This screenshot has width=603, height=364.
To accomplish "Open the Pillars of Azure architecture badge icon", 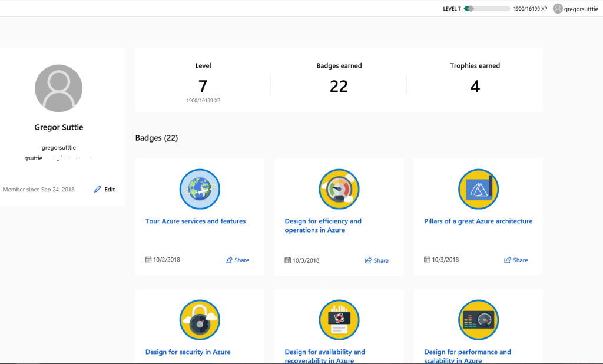I will click(x=478, y=189).
